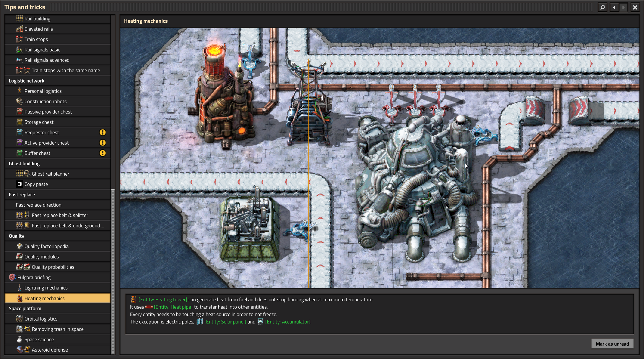This screenshot has height=359, width=644.
Task: Click the Entity: Heating tower link
Action: (163, 300)
